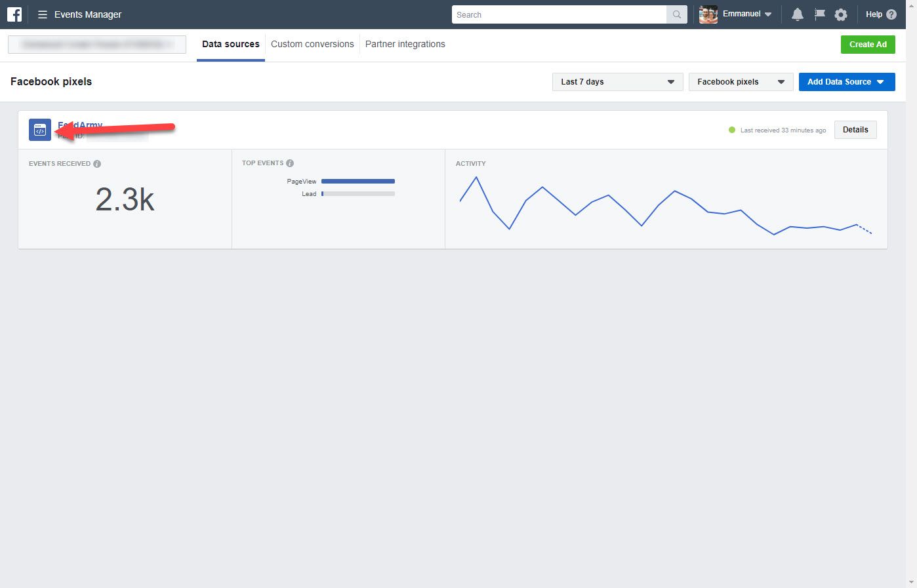This screenshot has height=588, width=917.
Task: Open the Partner integrations tab
Action: [405, 44]
